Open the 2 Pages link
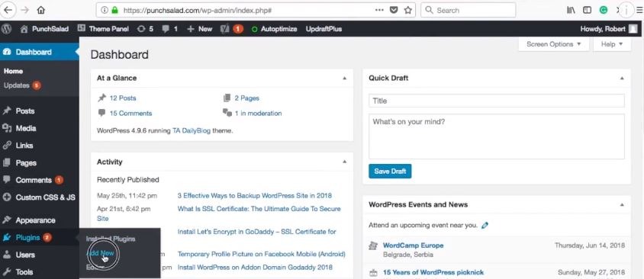This screenshot has width=644, height=279. pyautogui.click(x=246, y=98)
